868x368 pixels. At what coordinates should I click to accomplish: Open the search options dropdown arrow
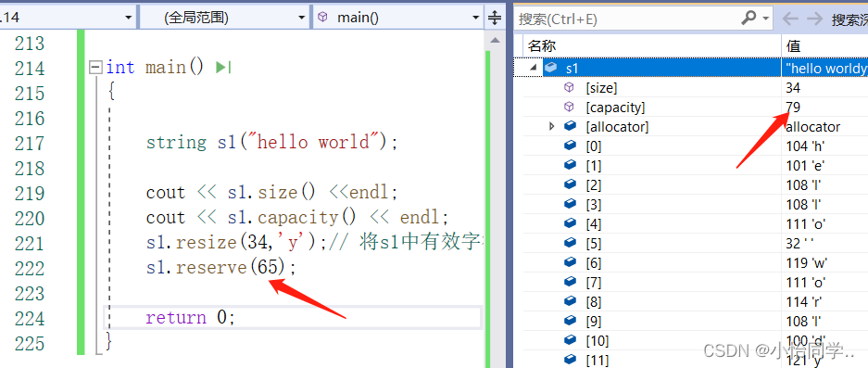click(x=766, y=19)
